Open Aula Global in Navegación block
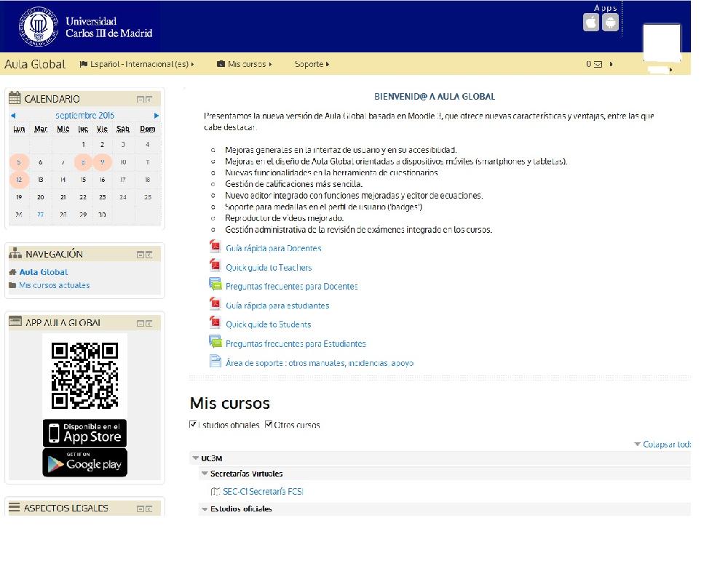Viewport: 728px width, 582px height. [44, 272]
